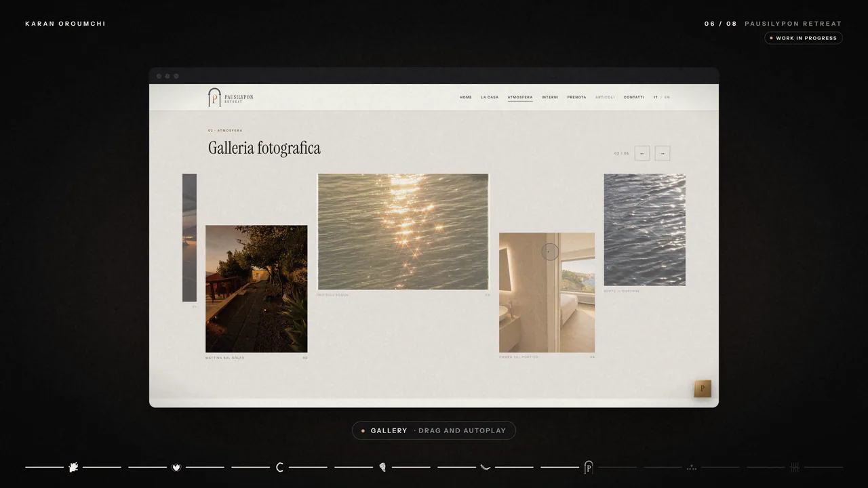Select the head profile icon in the timeline
Viewport: 868px width, 488px height.
click(x=382, y=467)
